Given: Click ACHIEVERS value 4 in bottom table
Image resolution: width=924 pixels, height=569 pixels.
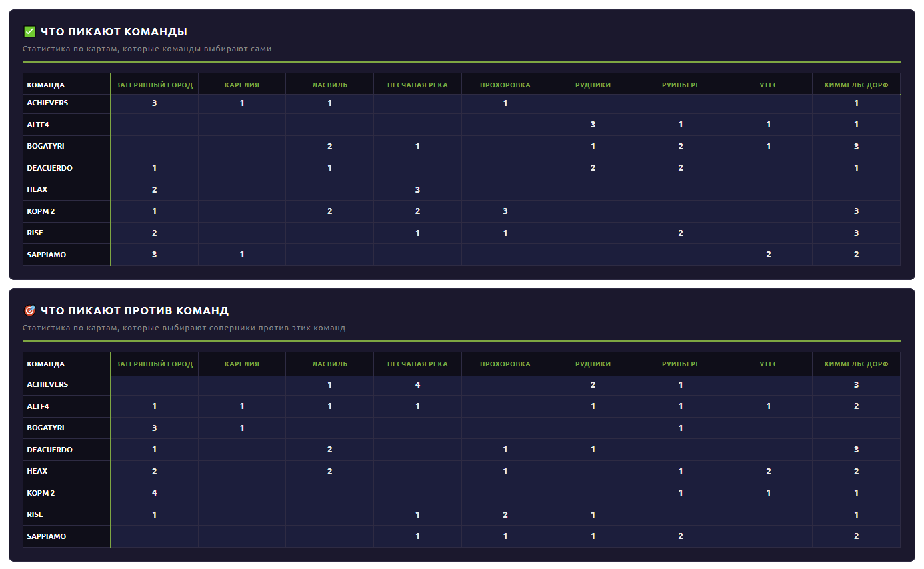Looking at the screenshot, I should [417, 385].
